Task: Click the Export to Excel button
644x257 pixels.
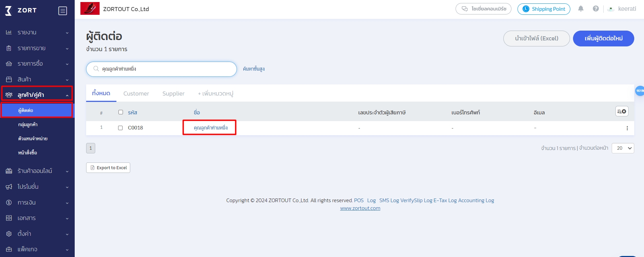Action: [x=108, y=168]
